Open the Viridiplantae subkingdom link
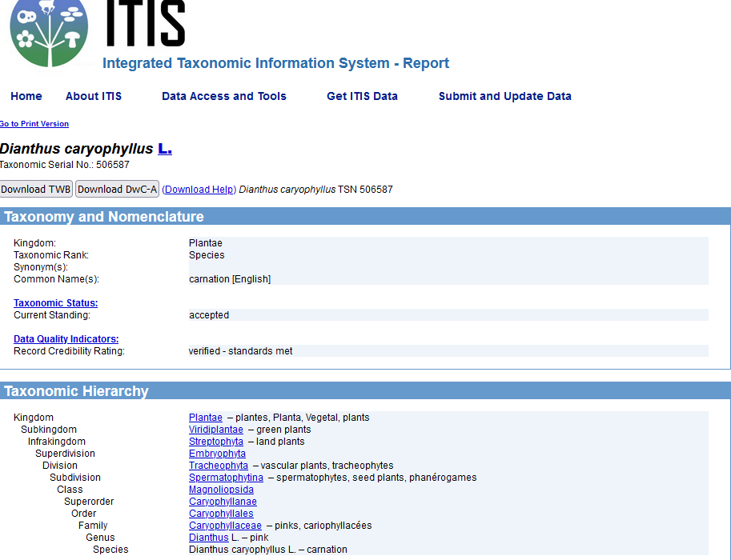 (x=216, y=430)
